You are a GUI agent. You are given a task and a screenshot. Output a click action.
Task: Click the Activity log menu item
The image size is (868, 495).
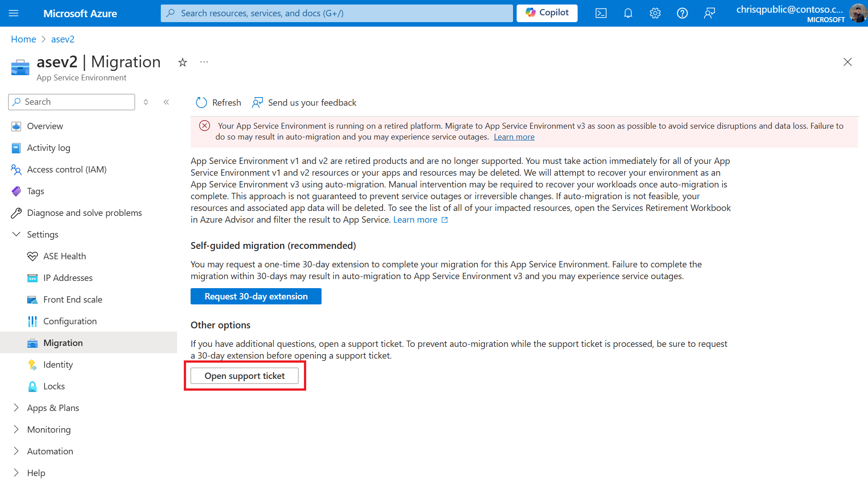tap(48, 147)
